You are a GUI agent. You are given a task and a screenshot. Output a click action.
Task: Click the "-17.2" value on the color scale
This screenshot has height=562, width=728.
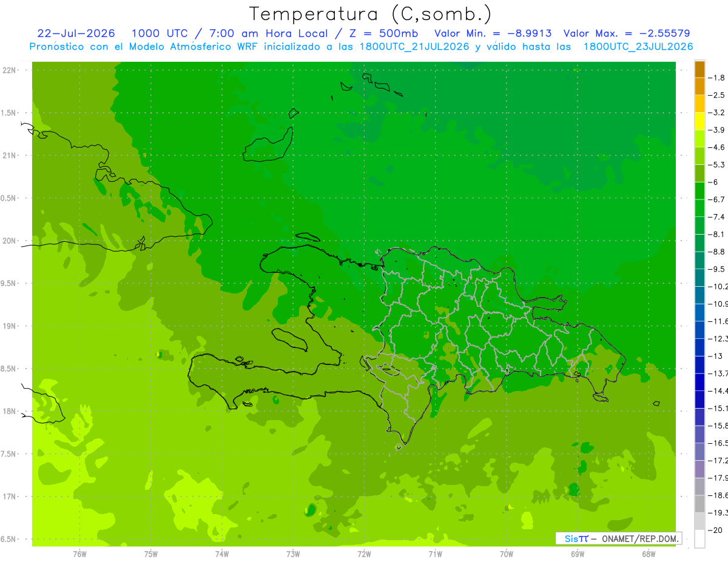pos(718,461)
